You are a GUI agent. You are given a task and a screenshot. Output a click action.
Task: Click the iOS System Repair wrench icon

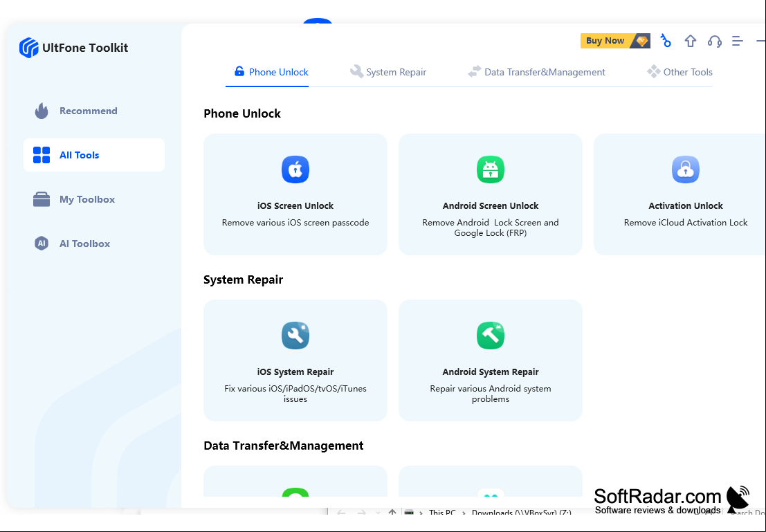295,336
